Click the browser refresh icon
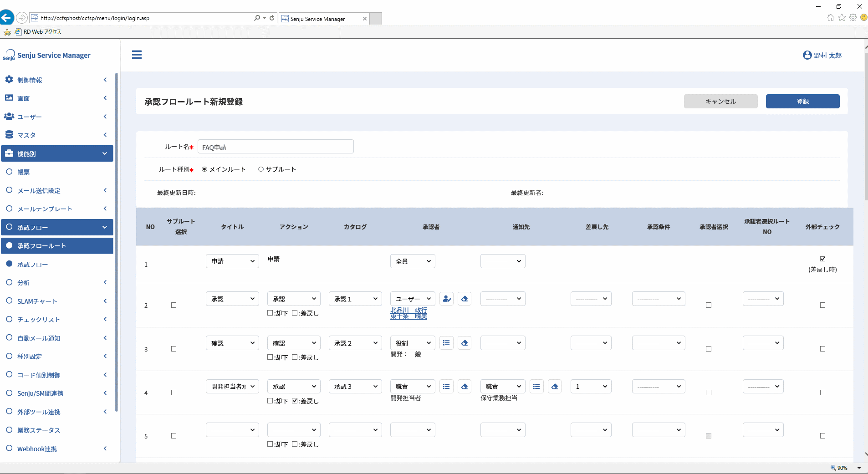Screen dimensions: 868x474 (x=272, y=18)
